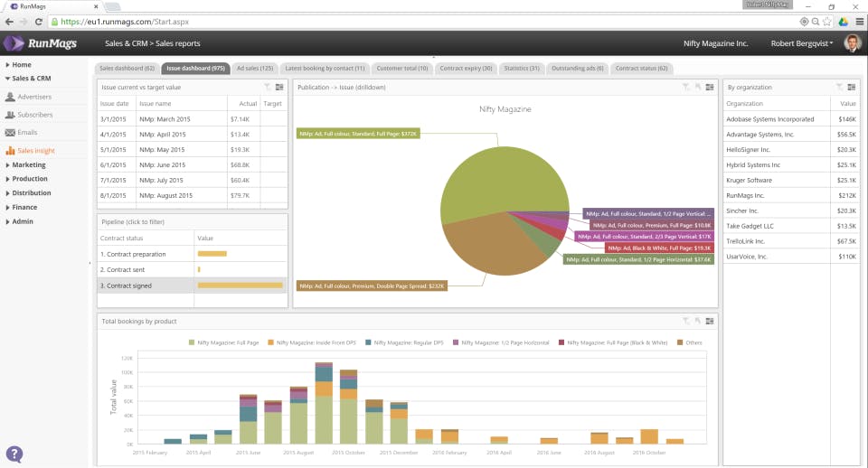Filter pipeline by 1. Contract preparation

[x=192, y=254]
